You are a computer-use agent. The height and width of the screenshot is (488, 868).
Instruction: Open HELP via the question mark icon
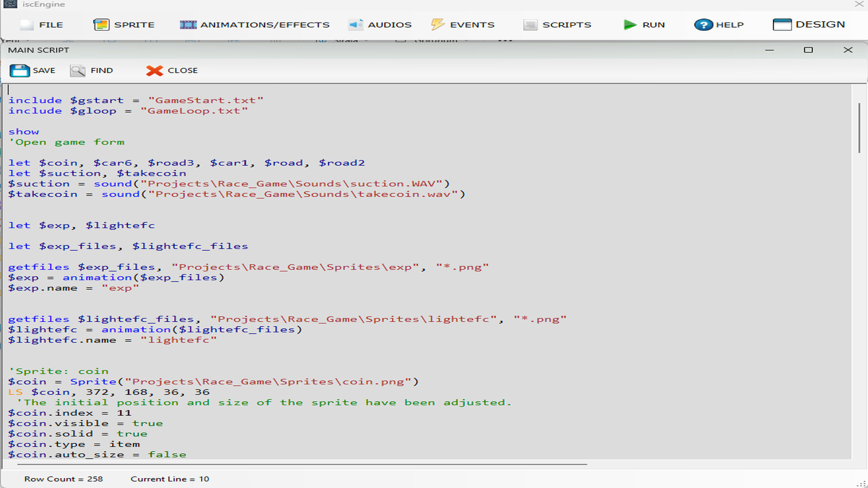pyautogui.click(x=703, y=24)
